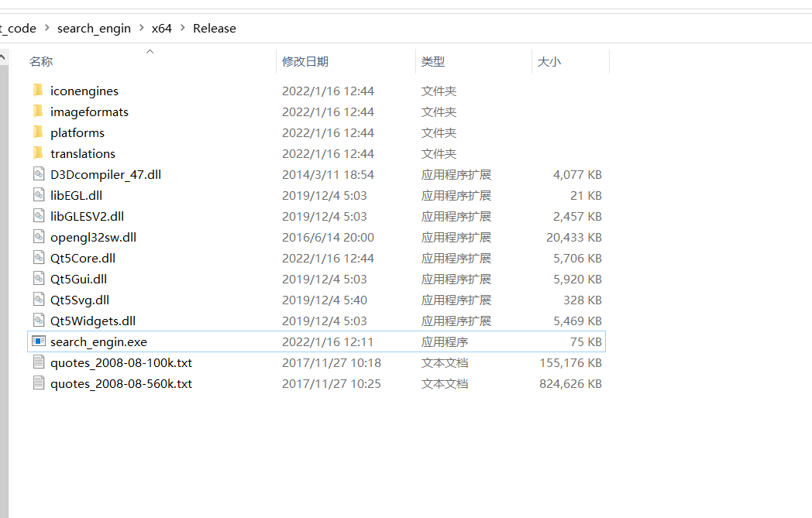The height and width of the screenshot is (518, 812).
Task: Open the imageformats folder icon
Action: tap(38, 111)
